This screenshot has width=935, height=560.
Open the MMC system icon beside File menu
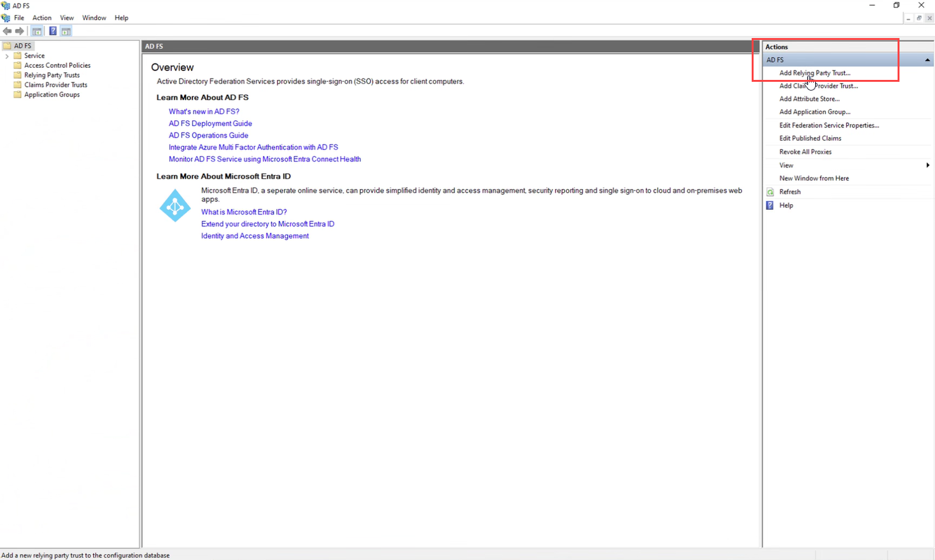tap(6, 18)
